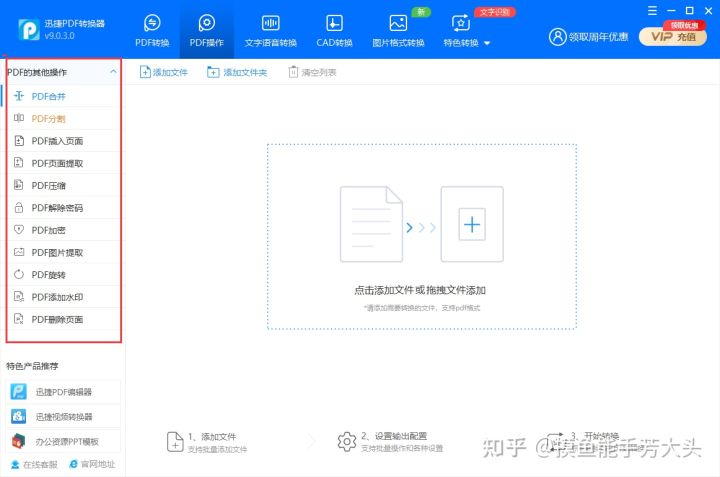Open 办公资源PPT模板 recommendation
720x477 pixels.
63,441
